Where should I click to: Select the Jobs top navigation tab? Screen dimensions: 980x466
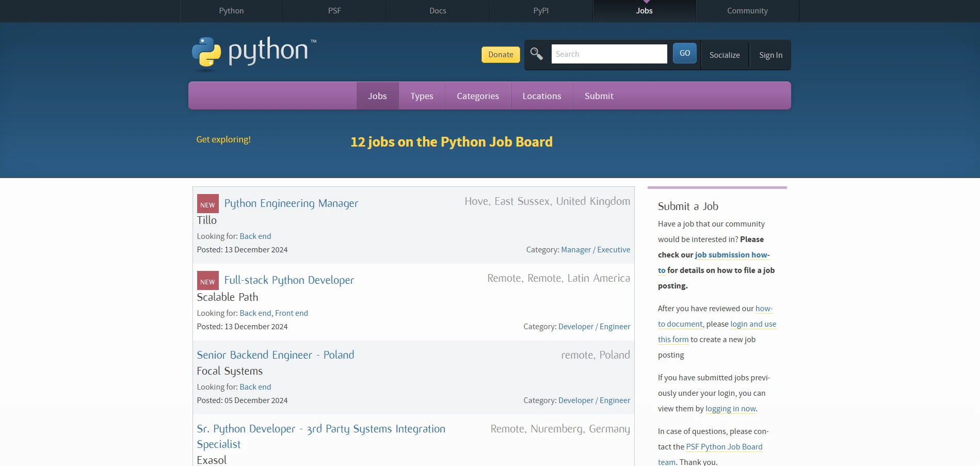[644, 10]
